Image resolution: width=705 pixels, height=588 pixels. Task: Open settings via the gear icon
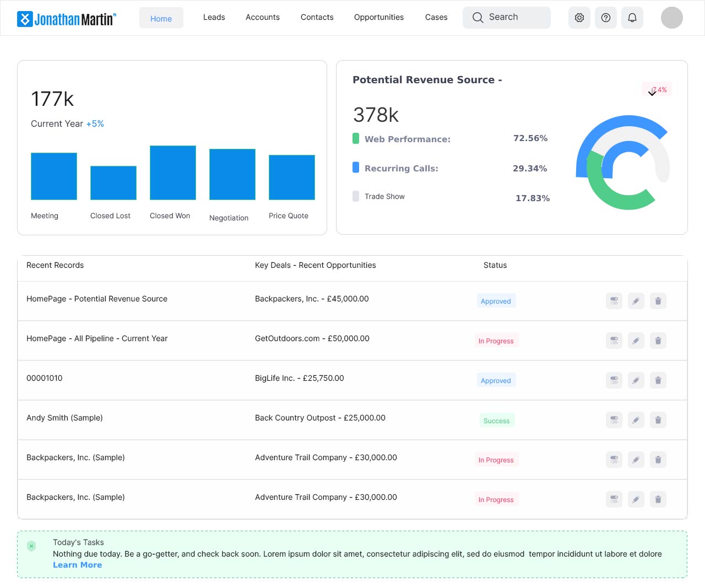[x=579, y=18]
